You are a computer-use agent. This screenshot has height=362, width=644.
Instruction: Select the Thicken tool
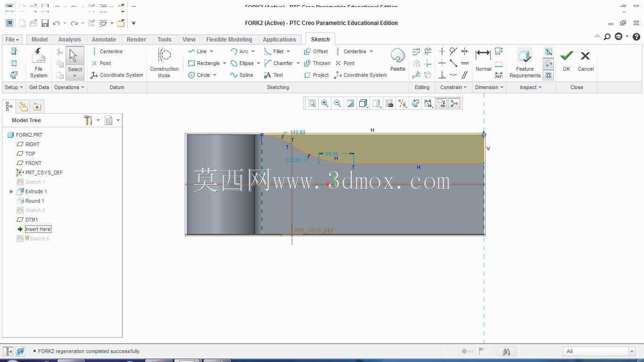(317, 63)
